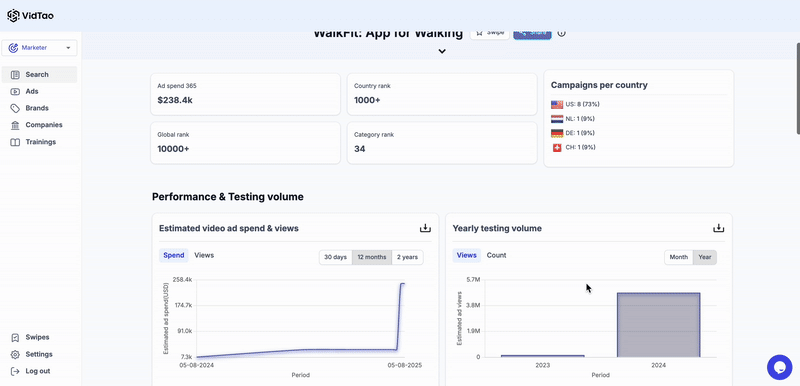This screenshot has height=386, width=800.
Task: Click the Swipes bookmark icon
Action: click(15, 337)
